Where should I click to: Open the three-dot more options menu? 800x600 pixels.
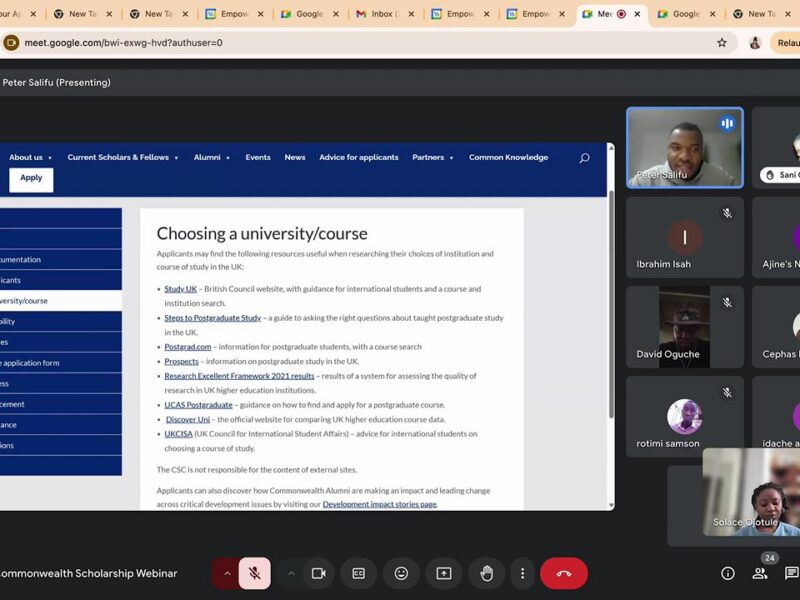pyautogui.click(x=522, y=573)
